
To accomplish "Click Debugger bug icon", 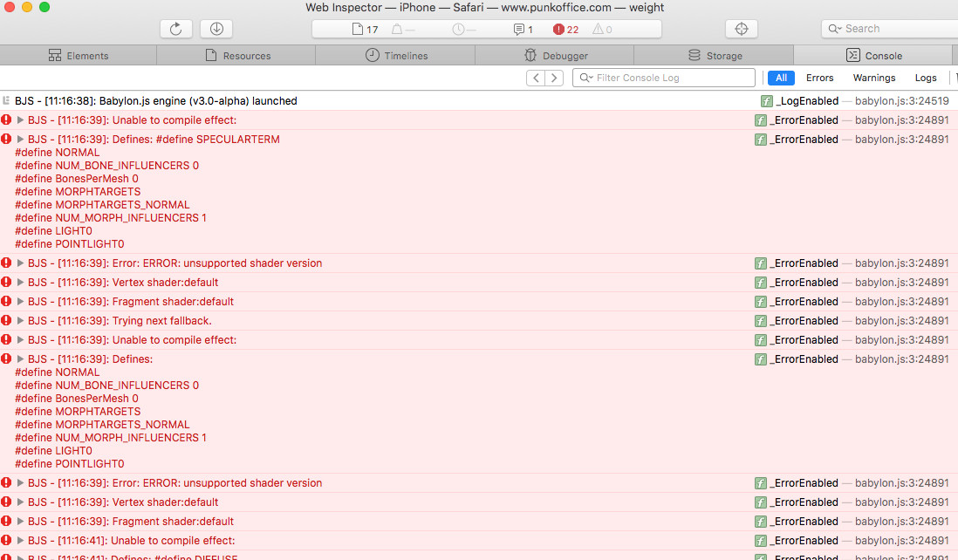I will pyautogui.click(x=530, y=56).
